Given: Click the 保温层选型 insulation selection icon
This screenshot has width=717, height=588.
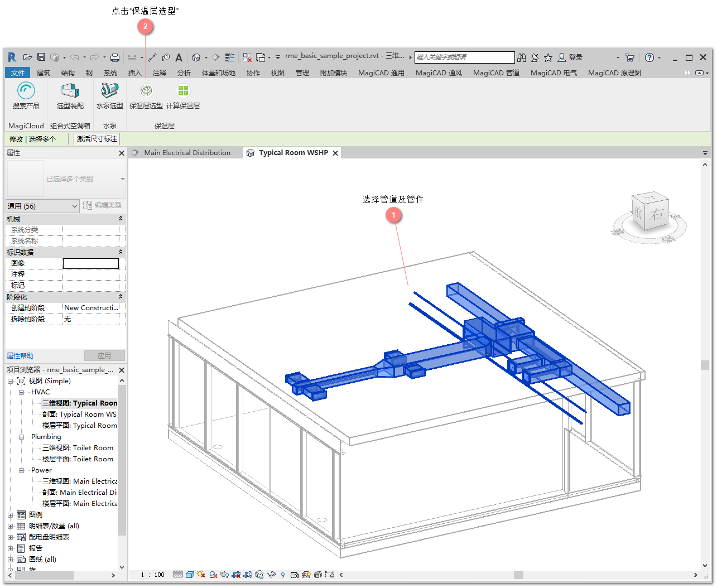Looking at the screenshot, I should tap(146, 90).
